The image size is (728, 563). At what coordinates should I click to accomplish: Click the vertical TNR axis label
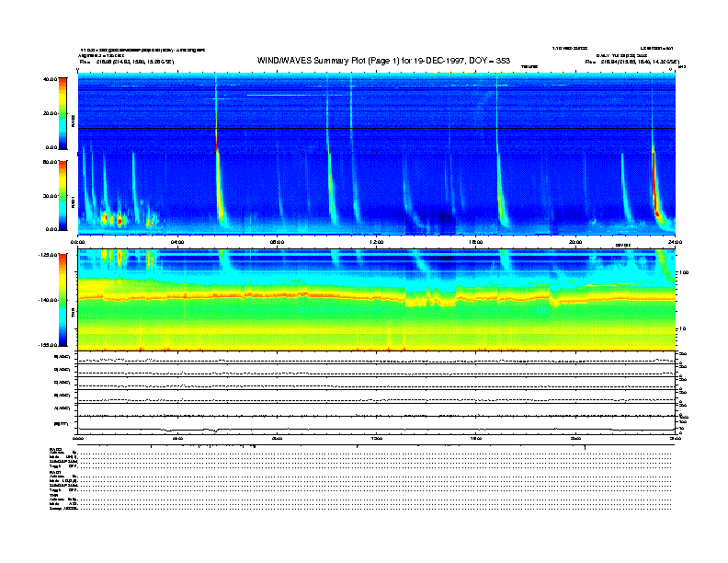point(73,315)
